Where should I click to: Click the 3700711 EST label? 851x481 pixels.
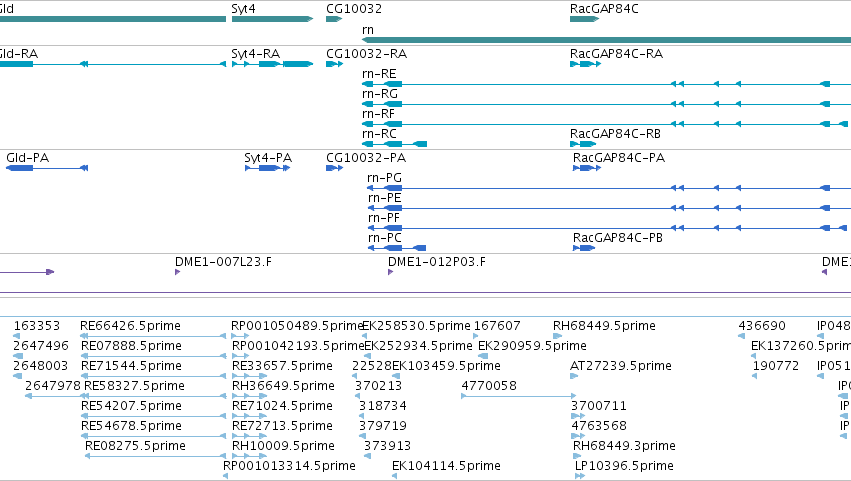(x=599, y=406)
